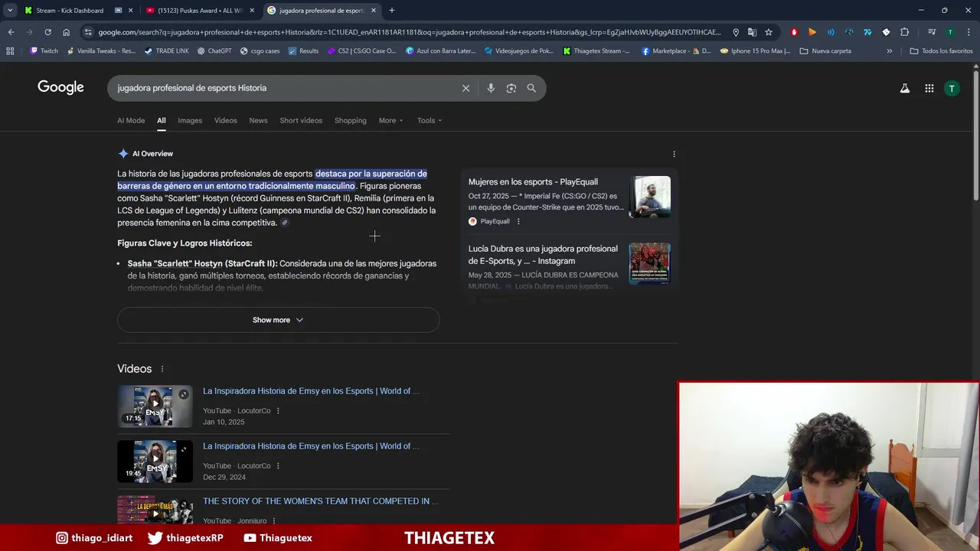Open the site information icon in address bar
Image resolution: width=980 pixels, height=551 pixels.
point(89,32)
